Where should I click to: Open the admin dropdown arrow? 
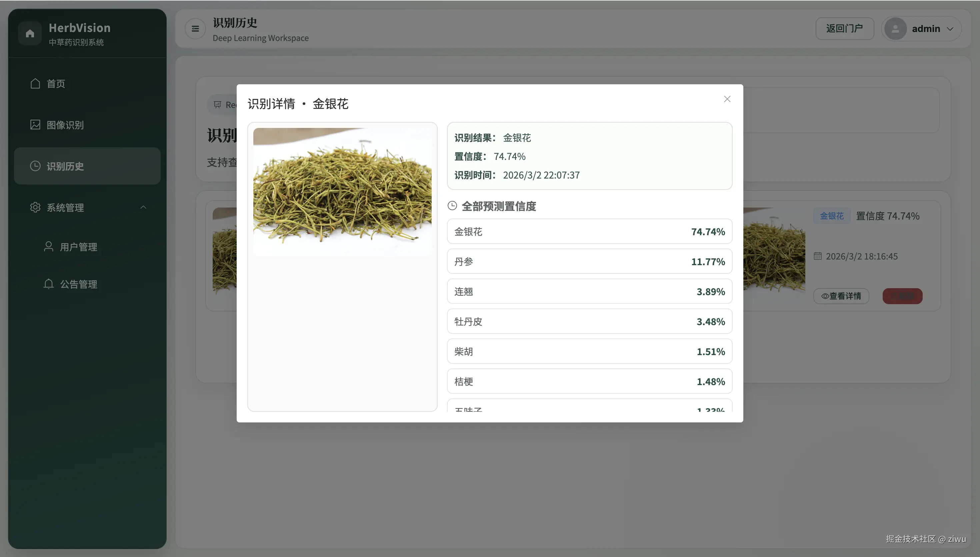[x=950, y=29]
